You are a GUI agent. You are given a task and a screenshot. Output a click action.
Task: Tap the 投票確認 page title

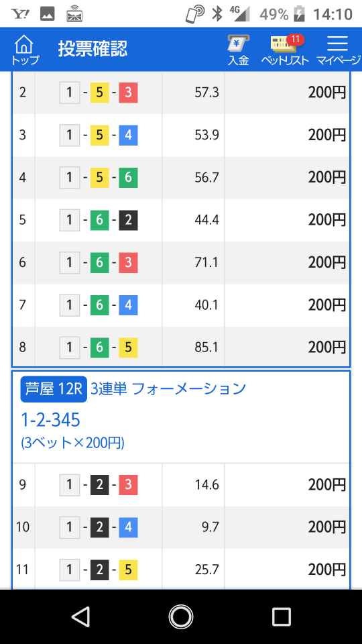(93, 49)
